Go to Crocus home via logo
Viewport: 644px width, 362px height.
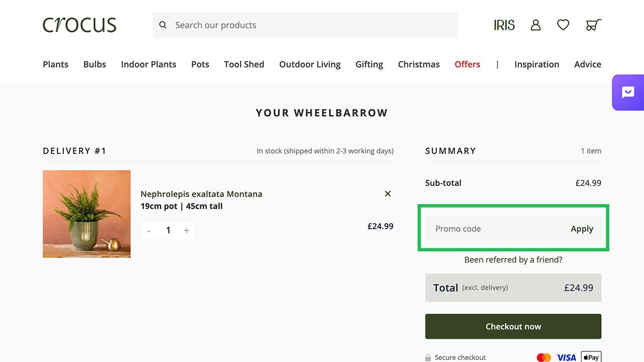click(x=79, y=25)
